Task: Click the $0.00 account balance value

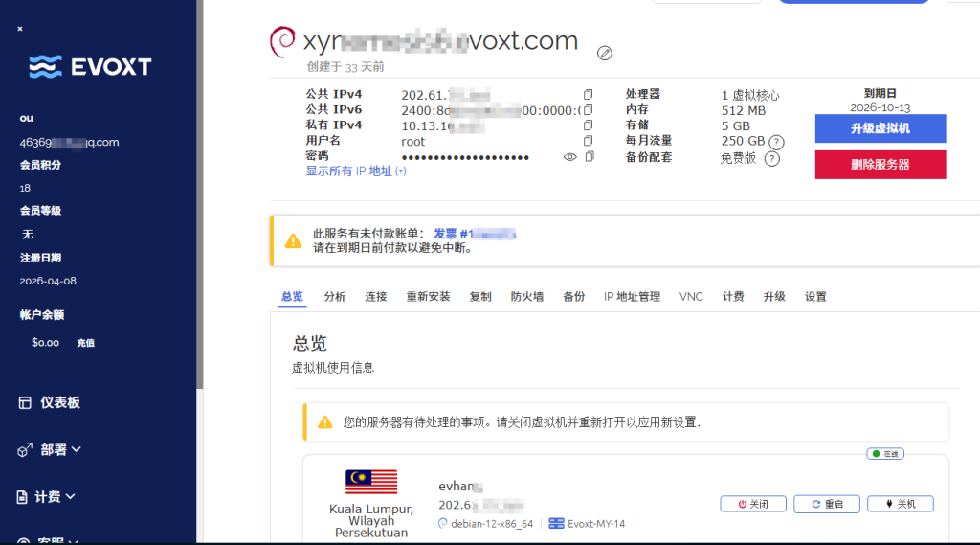Action: click(x=45, y=343)
